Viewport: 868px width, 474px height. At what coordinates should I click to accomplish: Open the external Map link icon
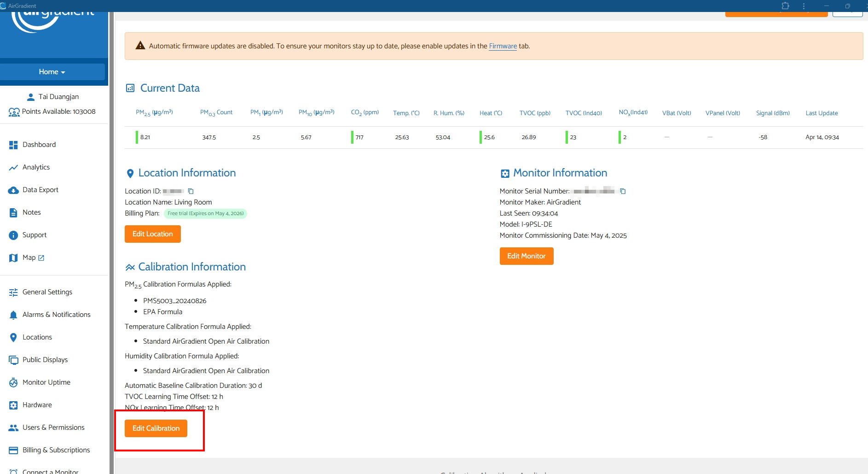click(x=41, y=258)
